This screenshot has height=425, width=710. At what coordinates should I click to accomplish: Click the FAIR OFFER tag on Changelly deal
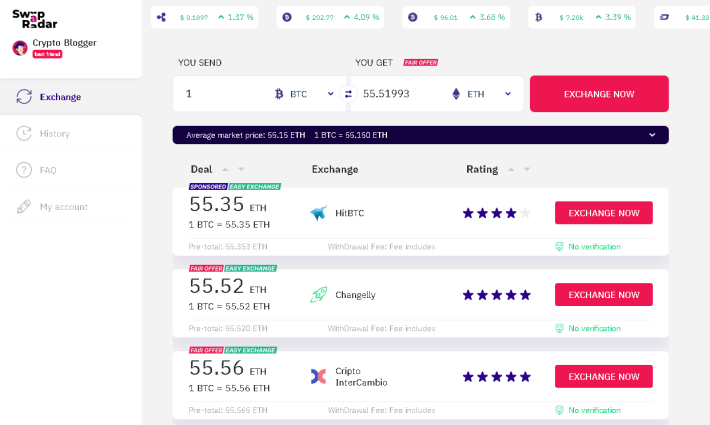tap(206, 268)
